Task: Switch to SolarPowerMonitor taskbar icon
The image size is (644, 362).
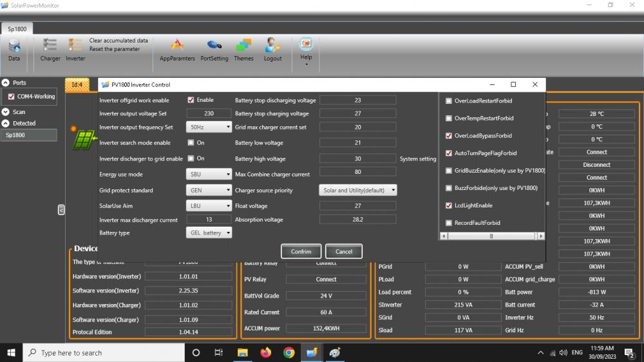Action: tap(312, 352)
